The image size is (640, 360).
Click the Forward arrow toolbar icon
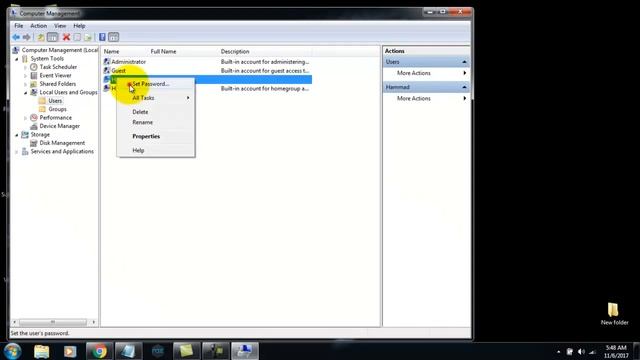[x=27, y=38]
